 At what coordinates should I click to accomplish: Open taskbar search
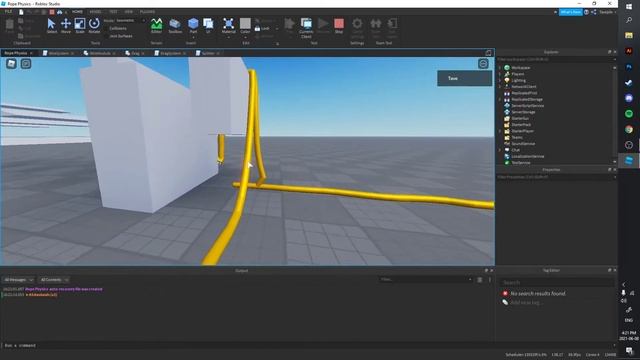[629, 20]
